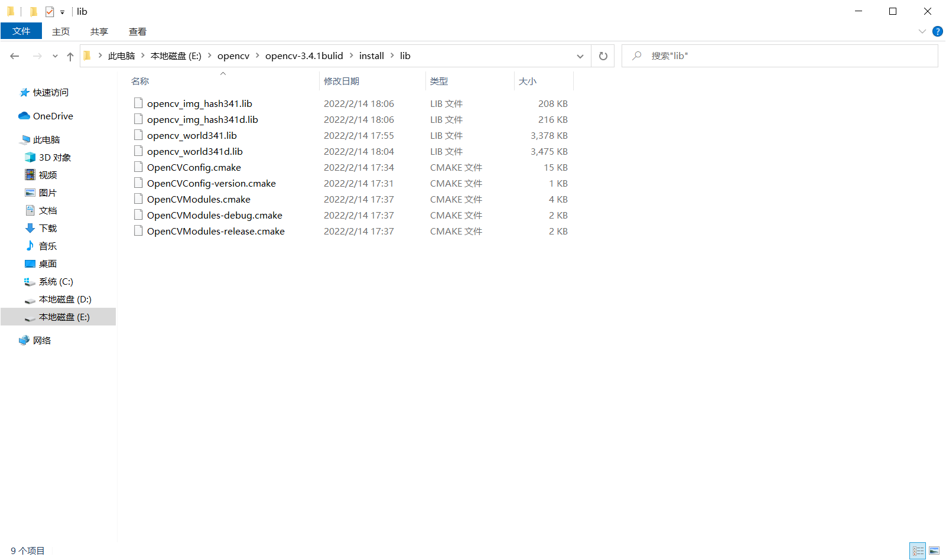This screenshot has height=560, width=946.
Task: Navigate to install via breadcrumb
Action: (x=371, y=56)
